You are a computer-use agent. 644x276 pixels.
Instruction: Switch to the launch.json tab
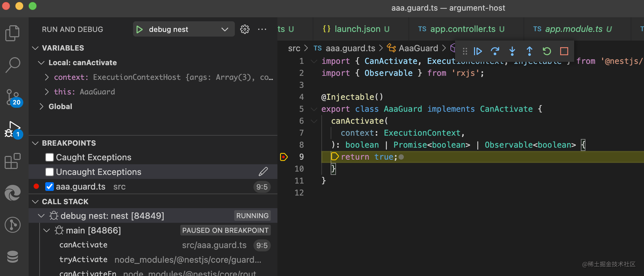357,29
